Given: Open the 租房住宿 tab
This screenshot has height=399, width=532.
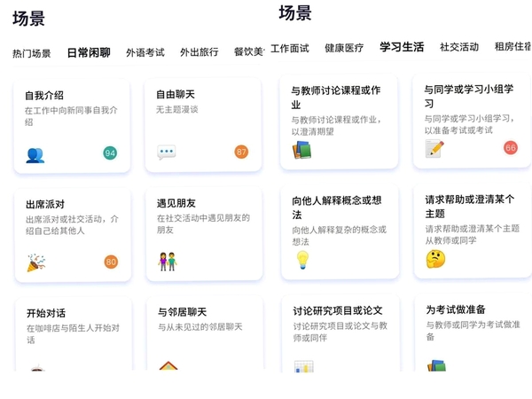Looking at the screenshot, I should pyautogui.click(x=513, y=46).
